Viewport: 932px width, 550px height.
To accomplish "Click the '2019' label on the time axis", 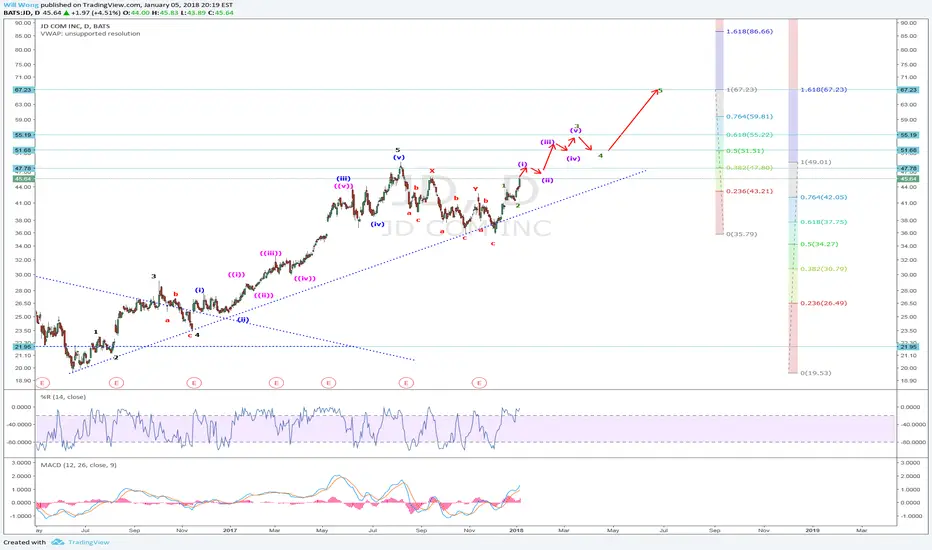I will [813, 530].
